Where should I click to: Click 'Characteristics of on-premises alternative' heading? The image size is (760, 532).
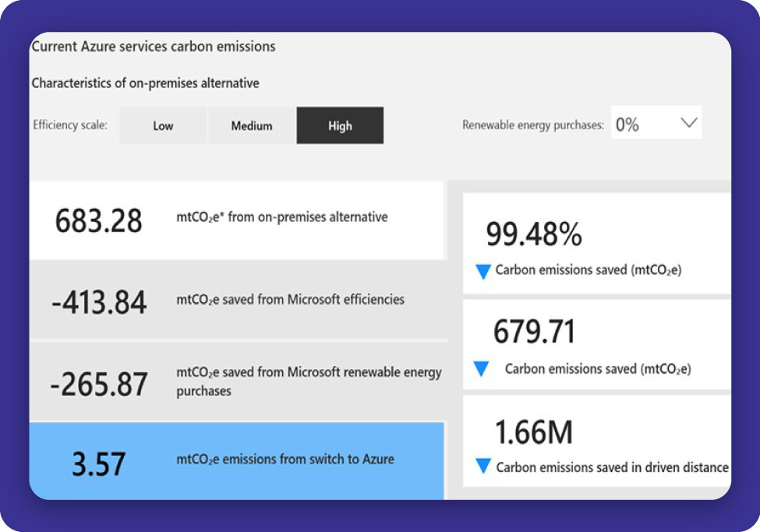coord(146,83)
